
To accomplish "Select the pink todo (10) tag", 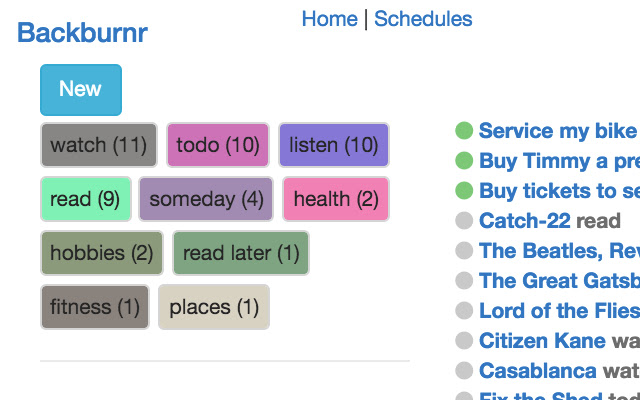I will 218,145.
